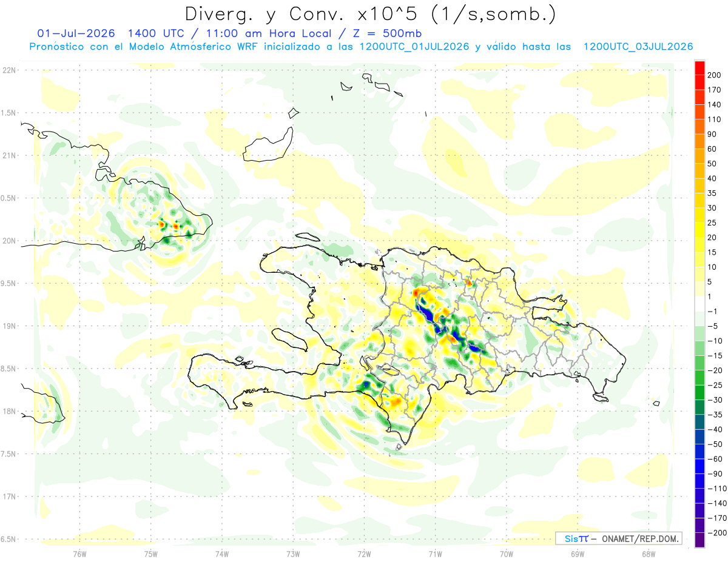Click the 19N latitude label
The image size is (728, 562).
[x=8, y=326]
